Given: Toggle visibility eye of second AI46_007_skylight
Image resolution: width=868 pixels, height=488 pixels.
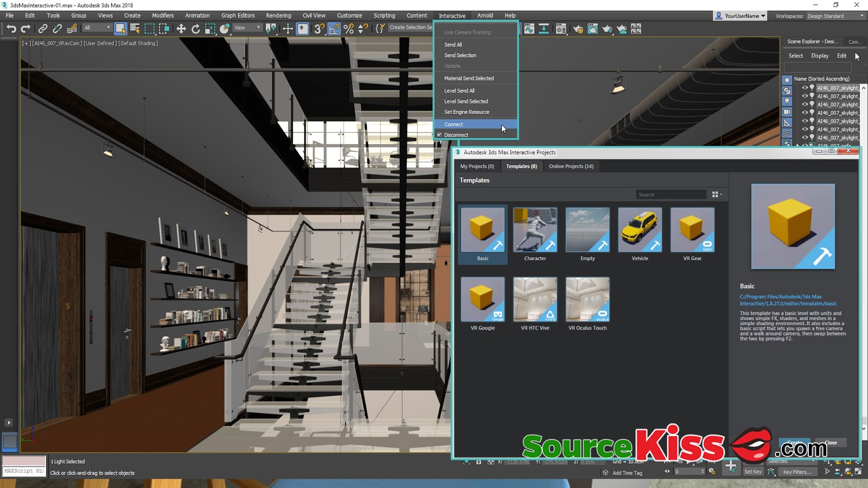Looking at the screenshot, I should pyautogui.click(x=805, y=96).
